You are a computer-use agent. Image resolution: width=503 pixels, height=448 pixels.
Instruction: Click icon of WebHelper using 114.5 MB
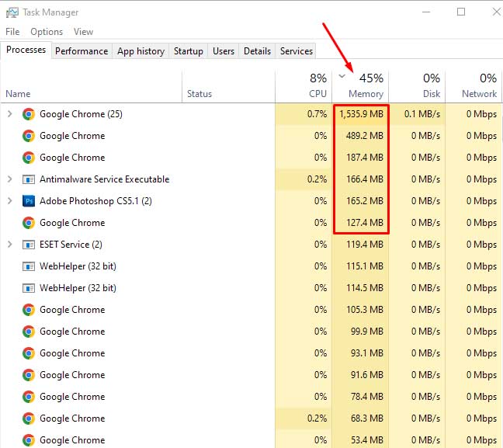[29, 288]
